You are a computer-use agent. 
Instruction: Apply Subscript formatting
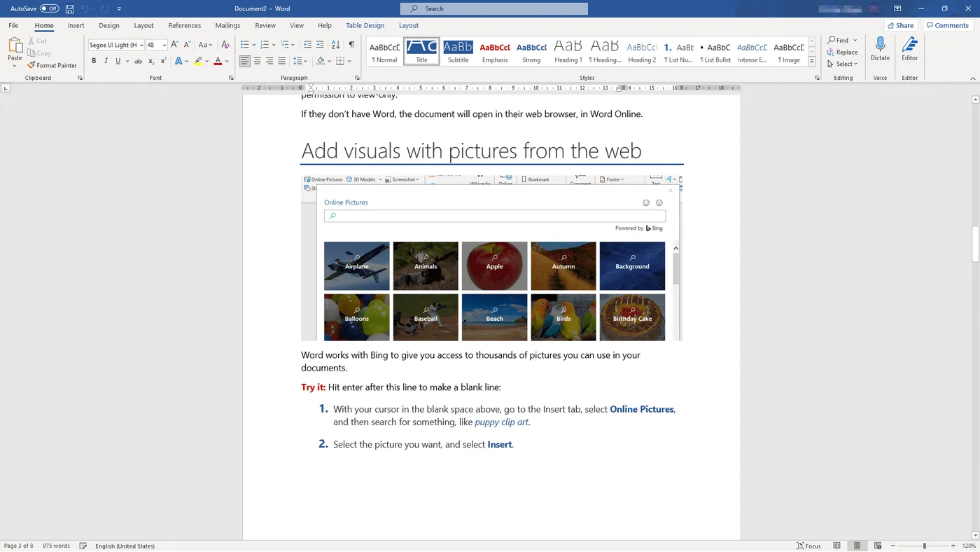coord(150,61)
